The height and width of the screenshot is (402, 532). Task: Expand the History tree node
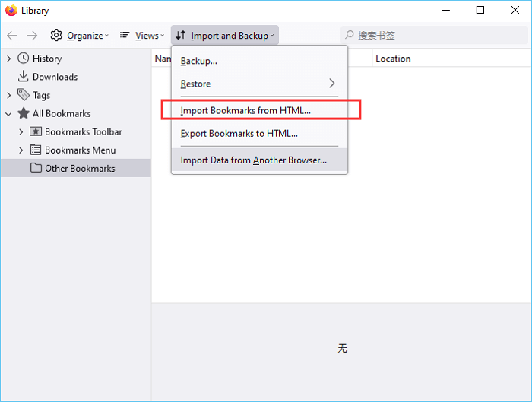[x=9, y=59]
